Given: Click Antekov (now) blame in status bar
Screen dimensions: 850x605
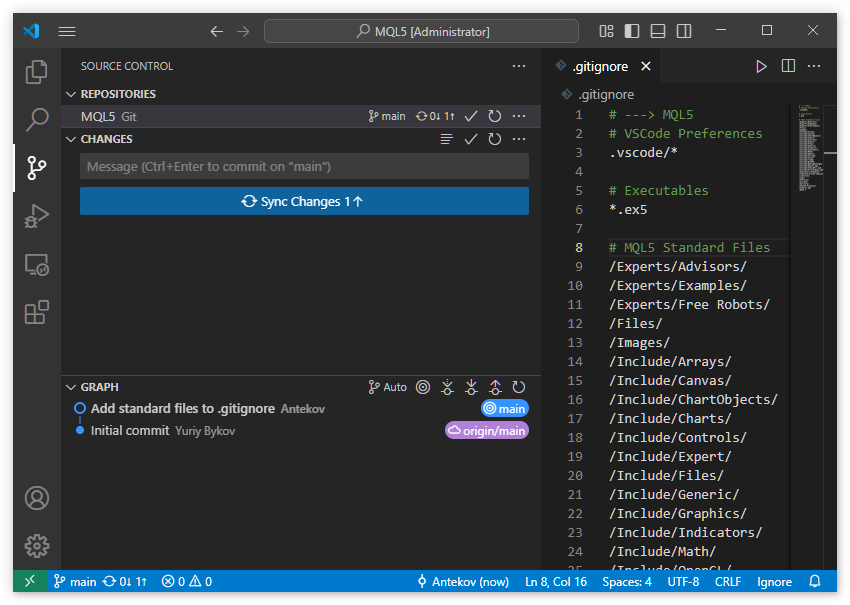Looking at the screenshot, I should 463,581.
